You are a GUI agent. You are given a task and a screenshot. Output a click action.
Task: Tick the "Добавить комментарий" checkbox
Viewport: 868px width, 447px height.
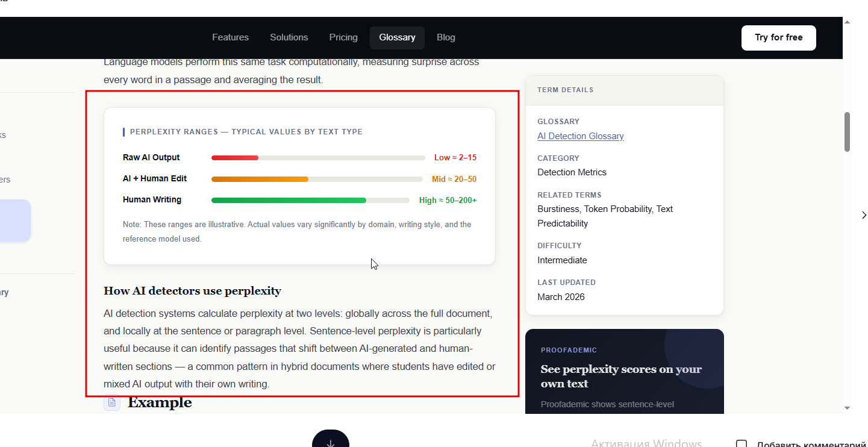click(x=742, y=445)
